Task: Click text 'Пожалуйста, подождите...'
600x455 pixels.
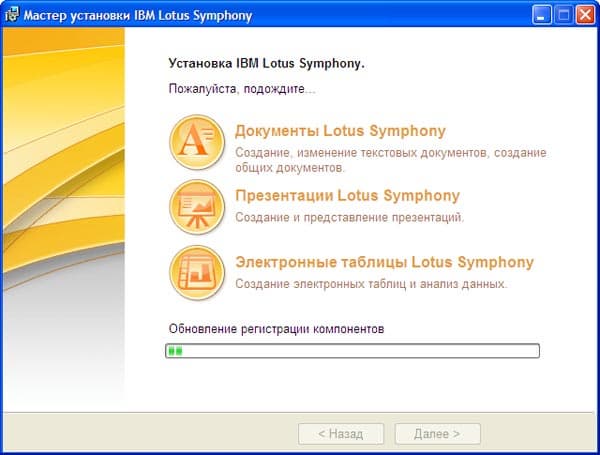Action: pos(242,89)
